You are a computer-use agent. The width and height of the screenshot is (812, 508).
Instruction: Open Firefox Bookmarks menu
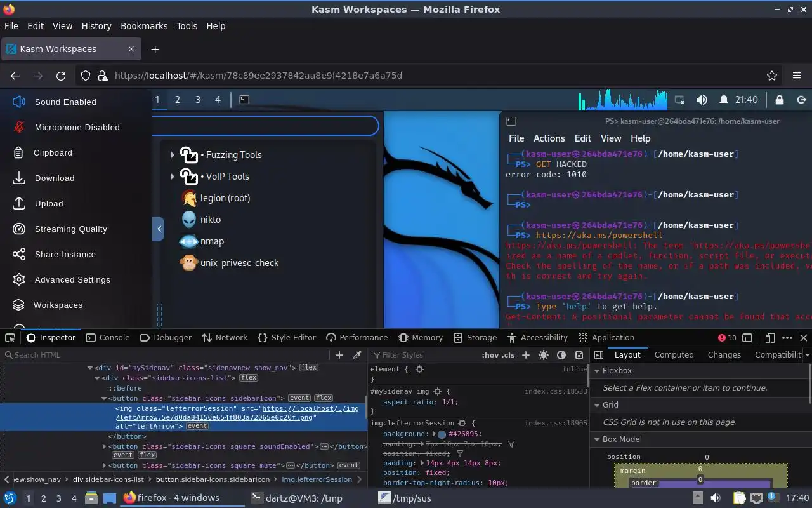tap(144, 26)
